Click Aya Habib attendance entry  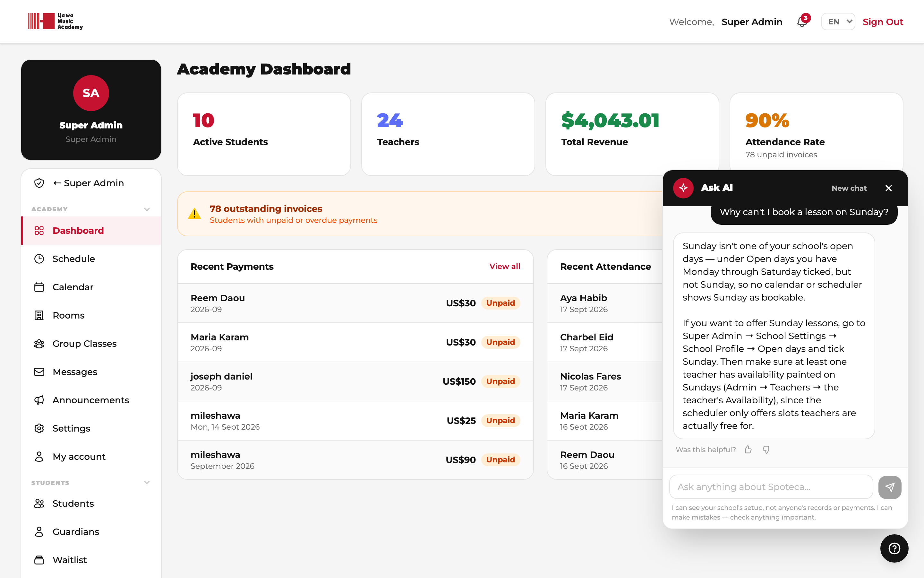[605, 303]
